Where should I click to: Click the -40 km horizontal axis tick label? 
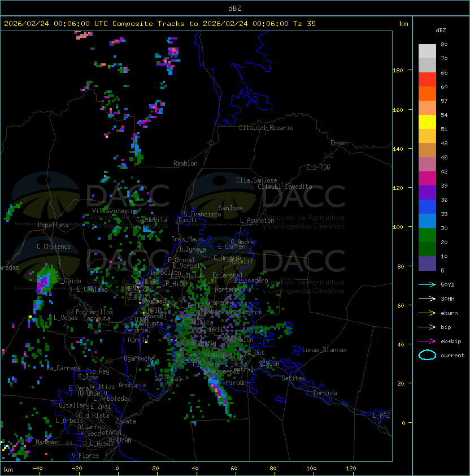coord(37,469)
